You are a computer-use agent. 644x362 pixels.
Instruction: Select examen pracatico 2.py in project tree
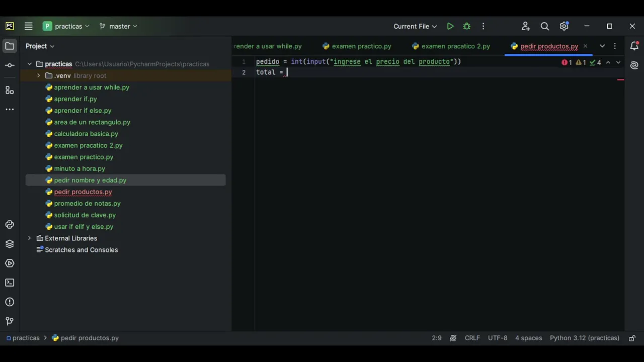(x=88, y=145)
